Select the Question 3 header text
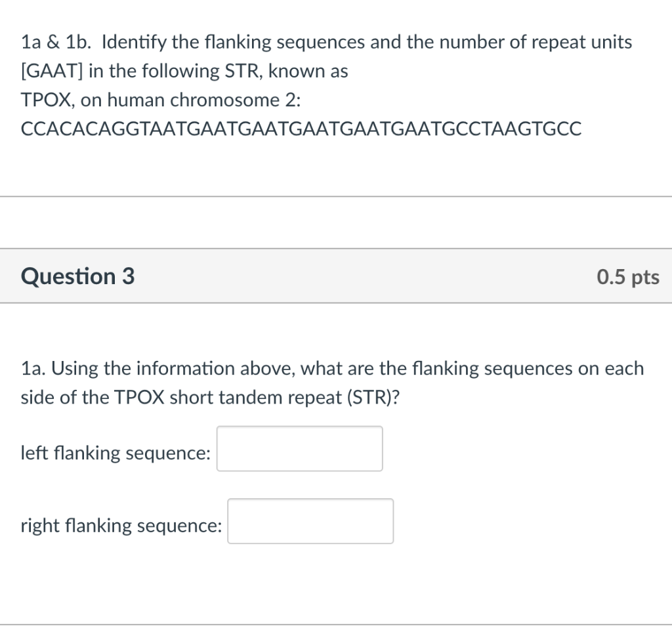Screen dimensions: 672x630 pyautogui.click(x=77, y=276)
